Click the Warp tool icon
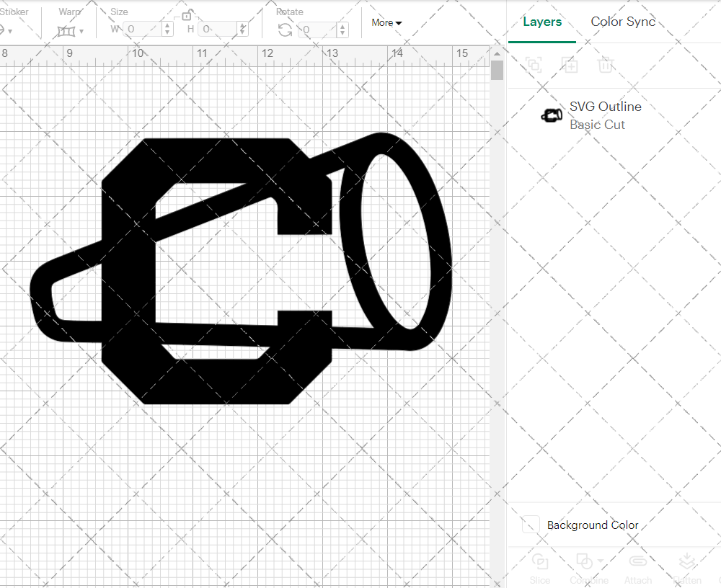 click(x=66, y=31)
